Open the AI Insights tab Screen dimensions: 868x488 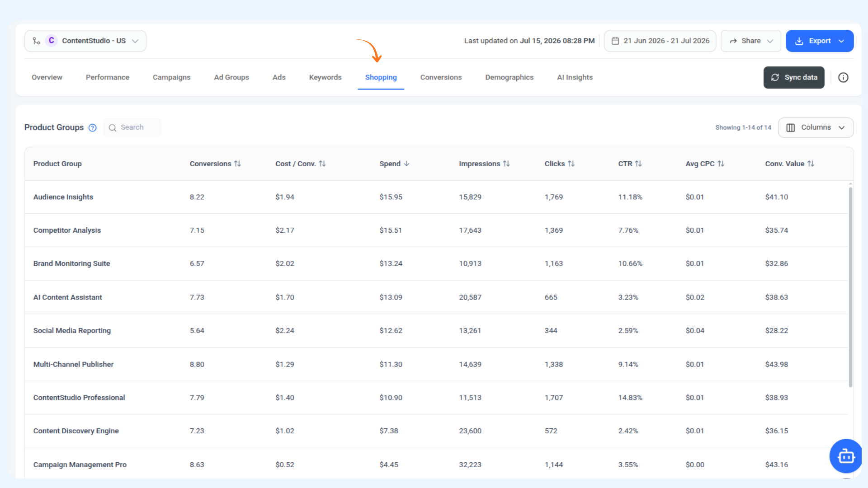pyautogui.click(x=575, y=77)
